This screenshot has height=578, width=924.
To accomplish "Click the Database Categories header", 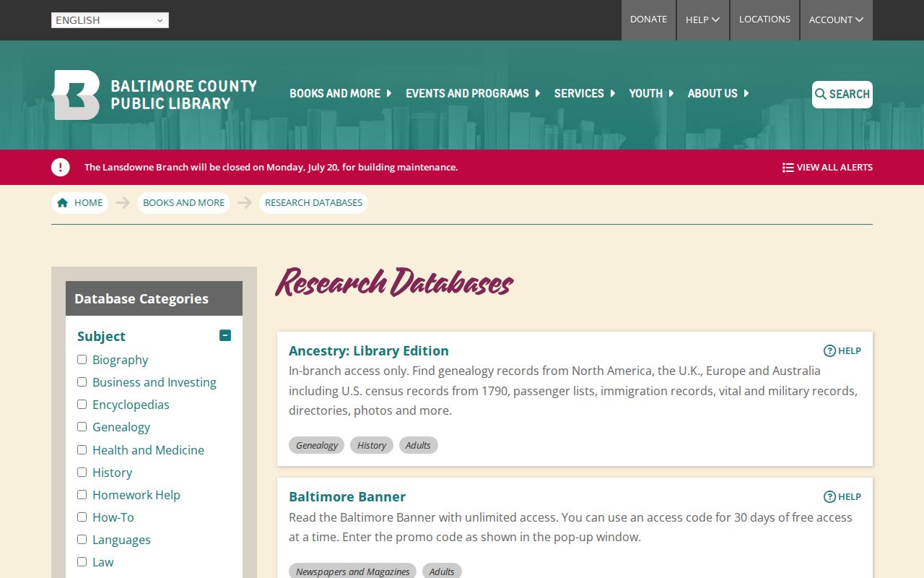I will coord(154,298).
